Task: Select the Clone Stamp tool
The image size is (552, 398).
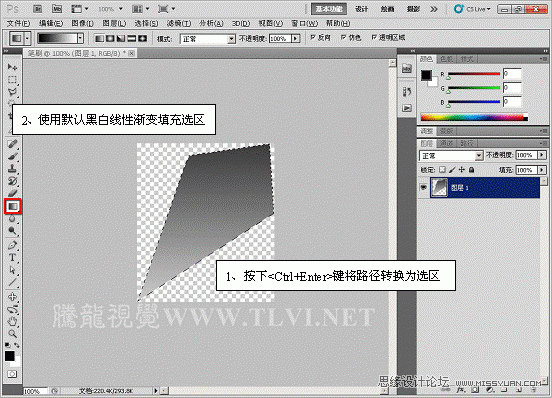Action: [12, 169]
